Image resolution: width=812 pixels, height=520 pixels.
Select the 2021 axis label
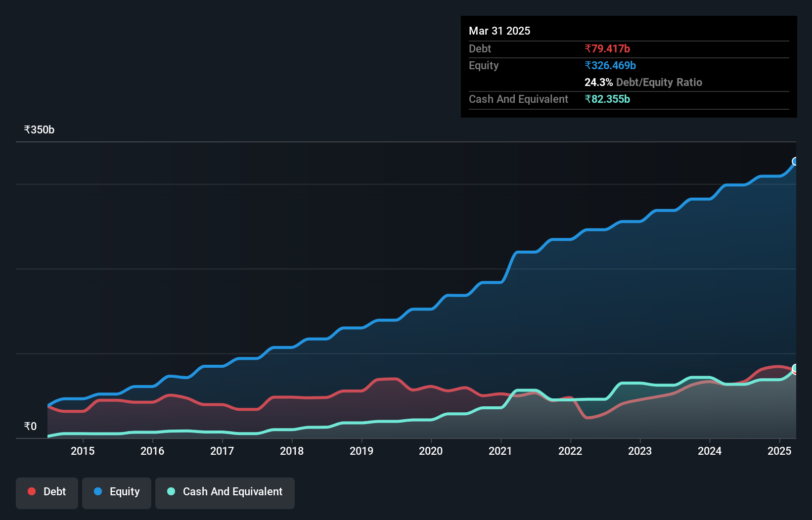(500, 451)
